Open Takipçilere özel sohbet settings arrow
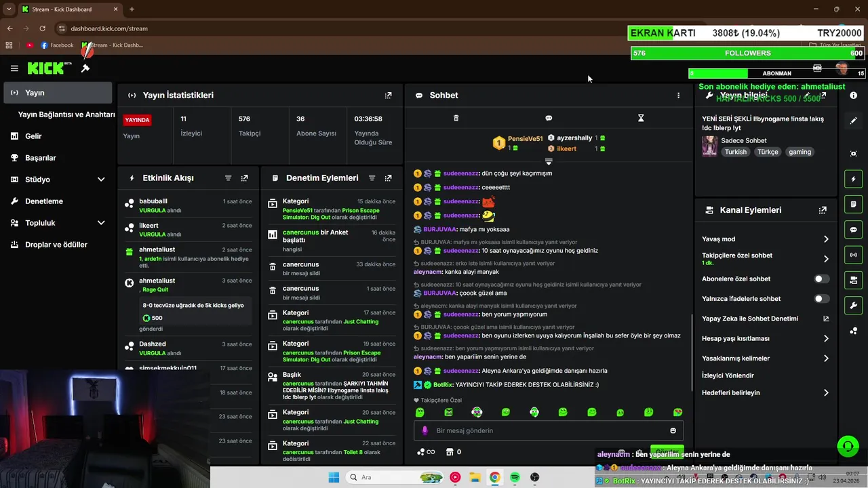The width and height of the screenshot is (868, 488). (826, 259)
